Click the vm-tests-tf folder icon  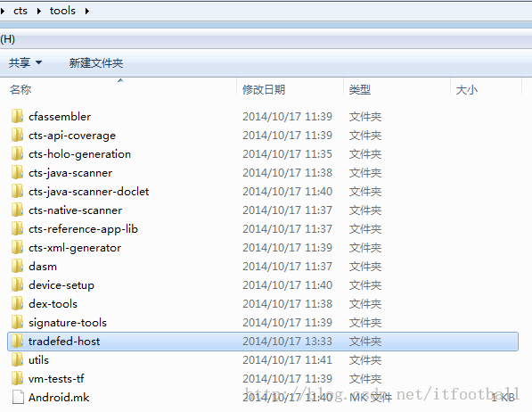(x=17, y=378)
